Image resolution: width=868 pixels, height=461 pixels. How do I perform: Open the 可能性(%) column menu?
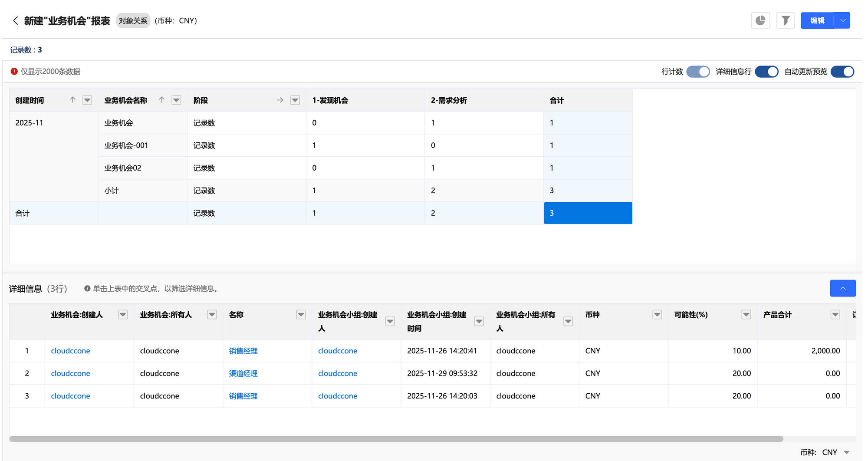click(x=746, y=315)
